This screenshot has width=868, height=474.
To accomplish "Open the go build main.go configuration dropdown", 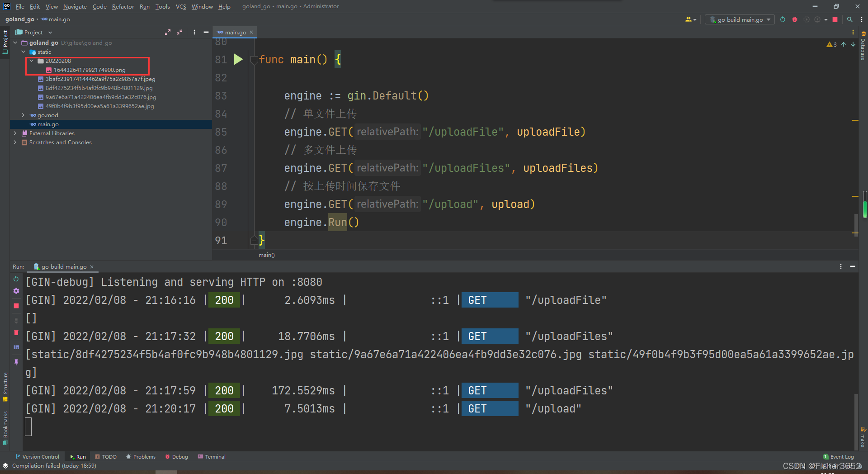I will pyautogui.click(x=740, y=19).
